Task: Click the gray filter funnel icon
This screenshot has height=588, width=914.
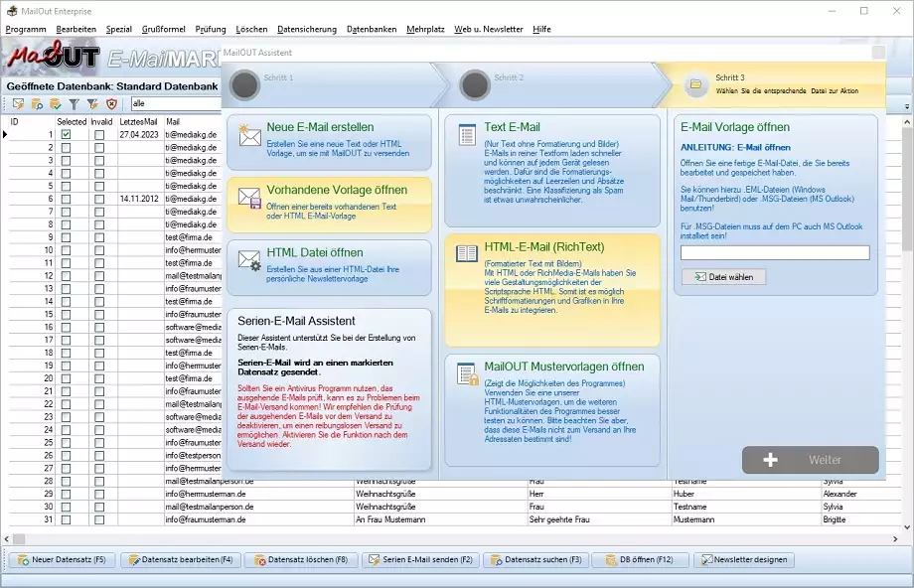Action: click(75, 103)
